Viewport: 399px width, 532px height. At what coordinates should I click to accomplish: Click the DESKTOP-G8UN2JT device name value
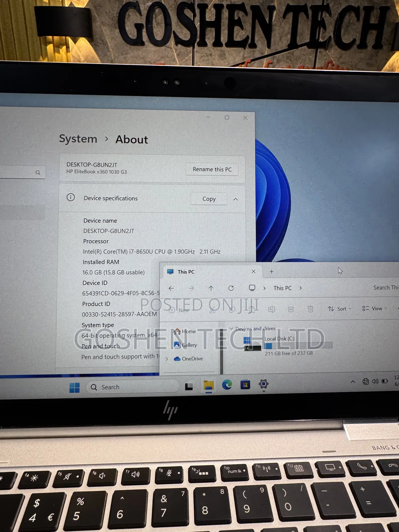tap(109, 231)
